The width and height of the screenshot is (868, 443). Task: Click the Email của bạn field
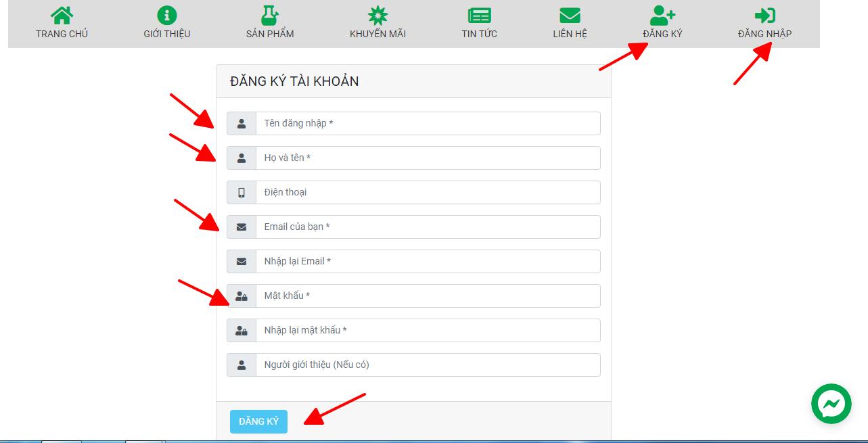click(428, 227)
